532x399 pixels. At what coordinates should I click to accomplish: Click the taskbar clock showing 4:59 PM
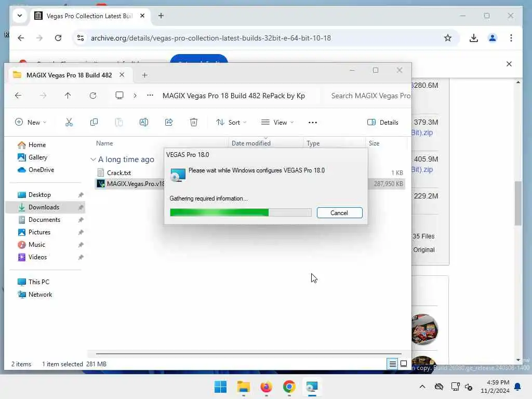(x=495, y=387)
